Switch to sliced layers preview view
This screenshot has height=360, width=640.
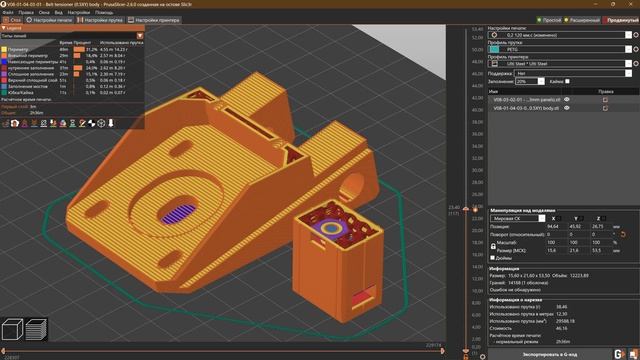coord(36,329)
